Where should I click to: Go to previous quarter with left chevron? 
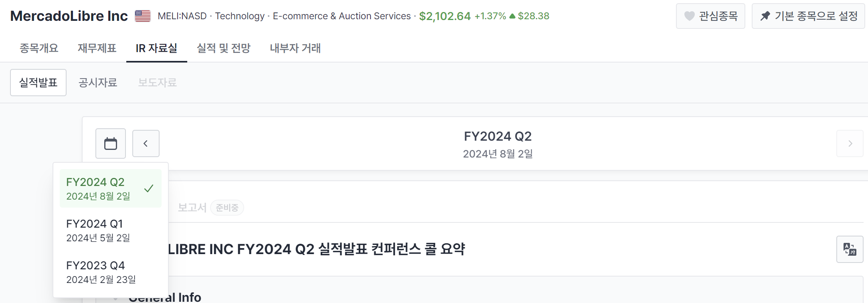point(146,143)
